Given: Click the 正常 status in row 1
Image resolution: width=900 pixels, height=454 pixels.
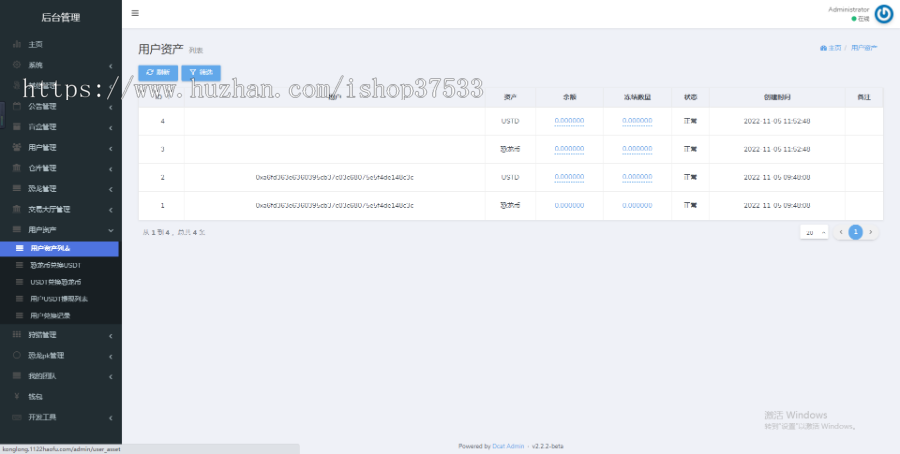Looking at the screenshot, I should [690, 205].
